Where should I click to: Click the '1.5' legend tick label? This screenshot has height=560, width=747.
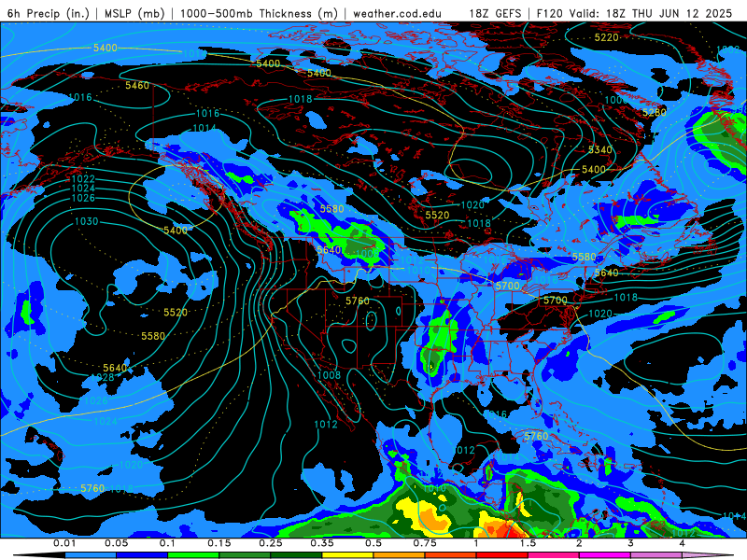tap(528, 543)
